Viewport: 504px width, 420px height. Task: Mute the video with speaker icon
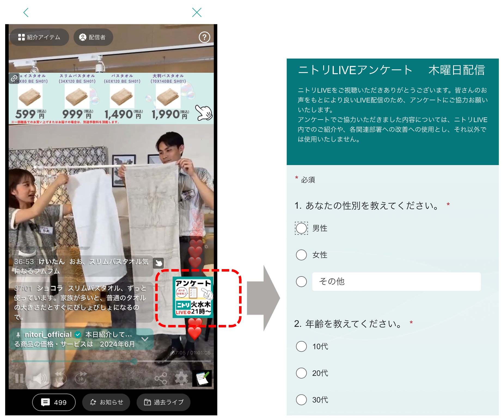pyautogui.click(x=40, y=378)
